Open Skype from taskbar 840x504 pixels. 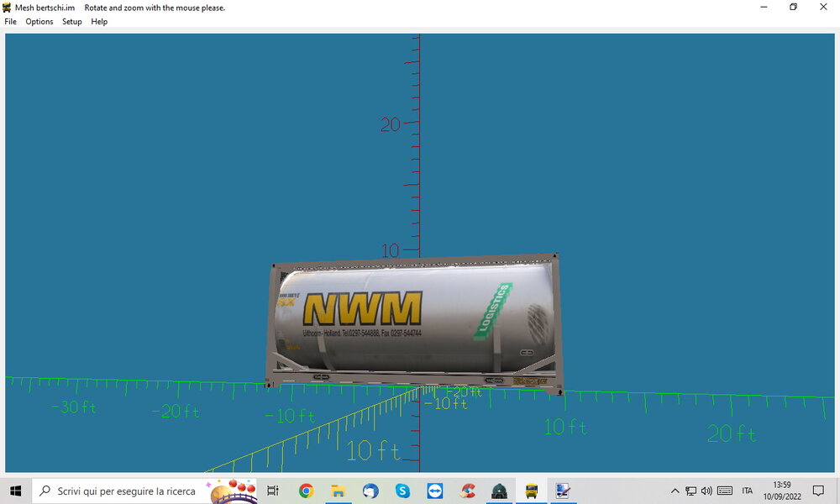point(402,491)
